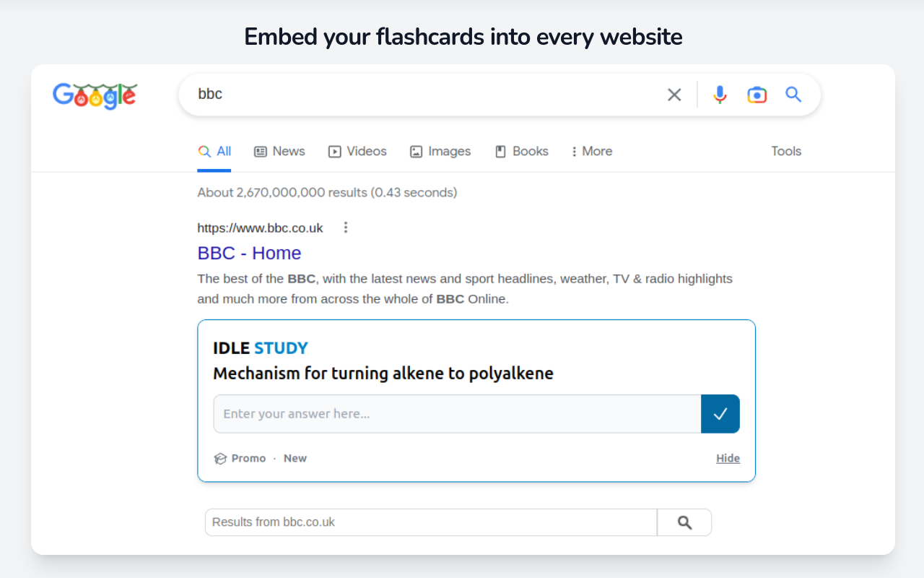
Task: Click the flashcard question about polyalkene
Action: [383, 374]
